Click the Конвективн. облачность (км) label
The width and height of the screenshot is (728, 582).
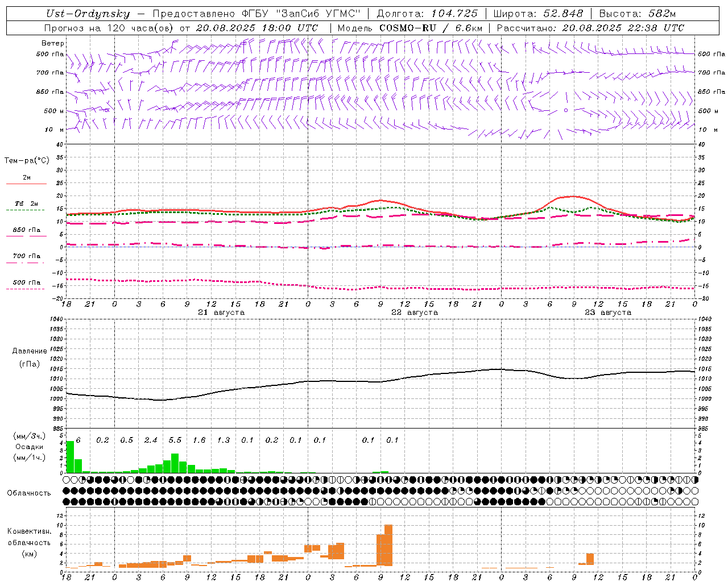29,542
